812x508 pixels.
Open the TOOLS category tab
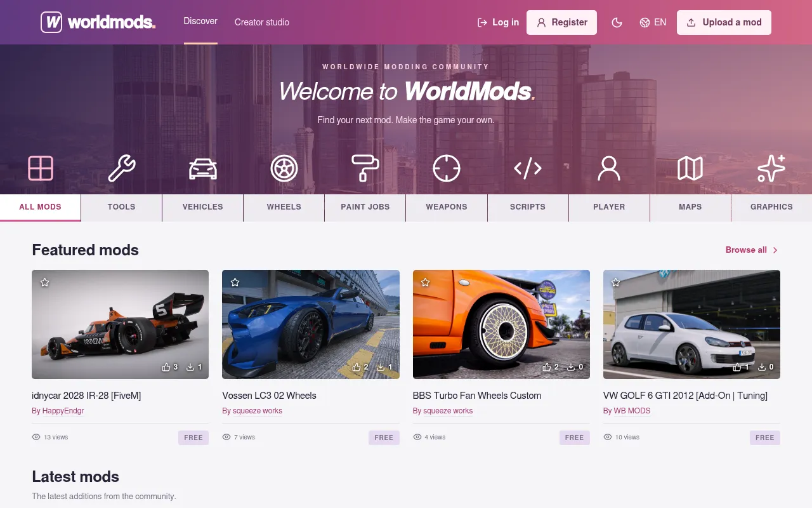click(x=122, y=207)
